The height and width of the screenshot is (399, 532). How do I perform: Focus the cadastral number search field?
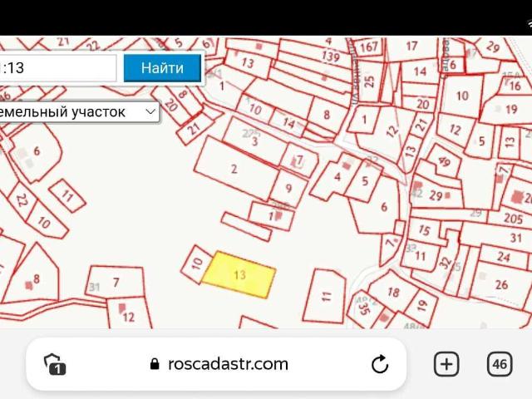[58, 68]
